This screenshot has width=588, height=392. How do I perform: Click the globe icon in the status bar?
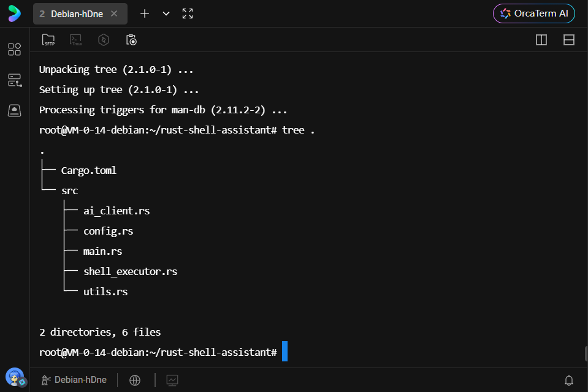(x=135, y=380)
